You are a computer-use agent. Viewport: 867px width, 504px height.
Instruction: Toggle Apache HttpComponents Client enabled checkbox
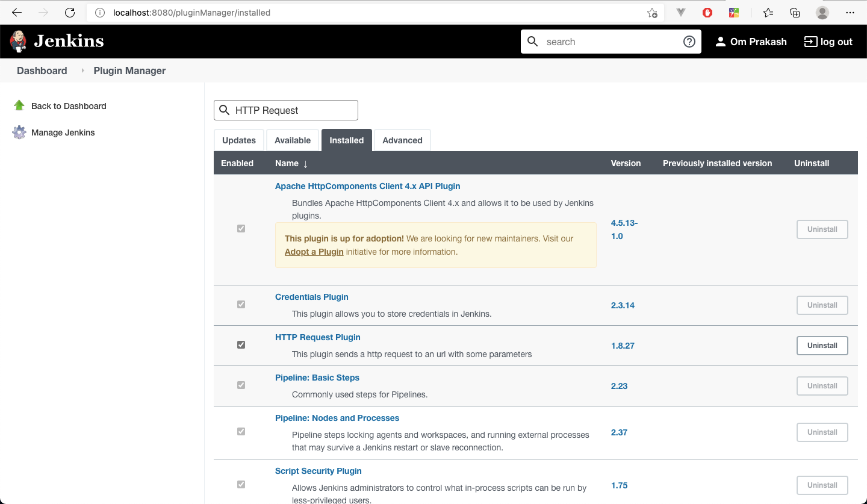[241, 229]
